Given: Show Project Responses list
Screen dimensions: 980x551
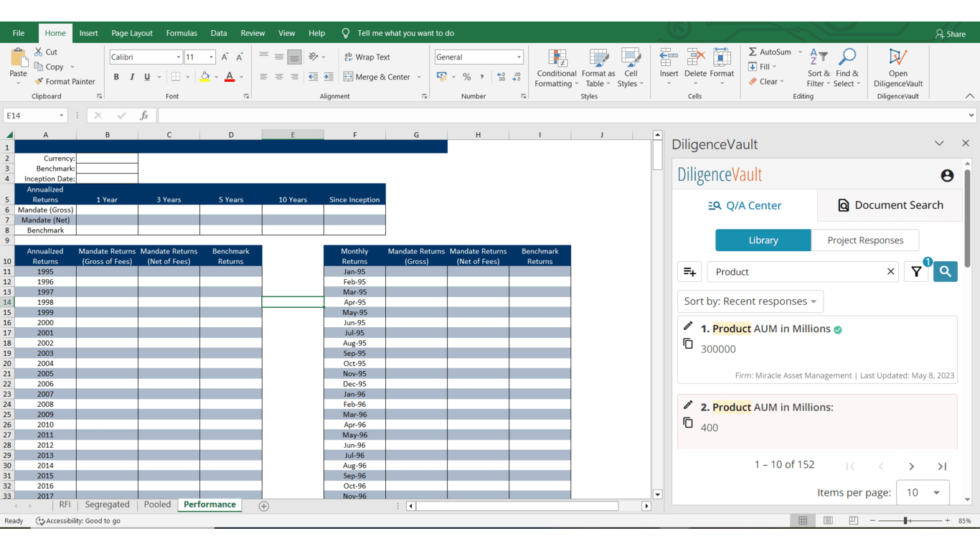Looking at the screenshot, I should 865,240.
